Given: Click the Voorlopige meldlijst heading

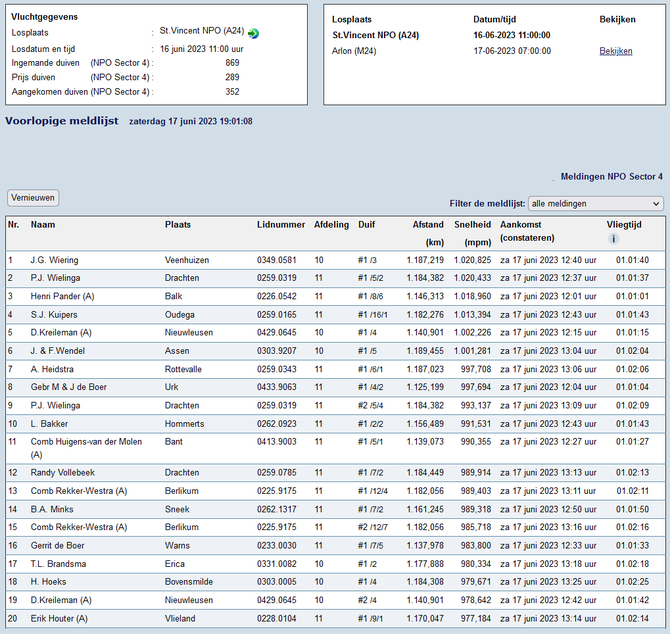Looking at the screenshot, I should tap(62, 121).
